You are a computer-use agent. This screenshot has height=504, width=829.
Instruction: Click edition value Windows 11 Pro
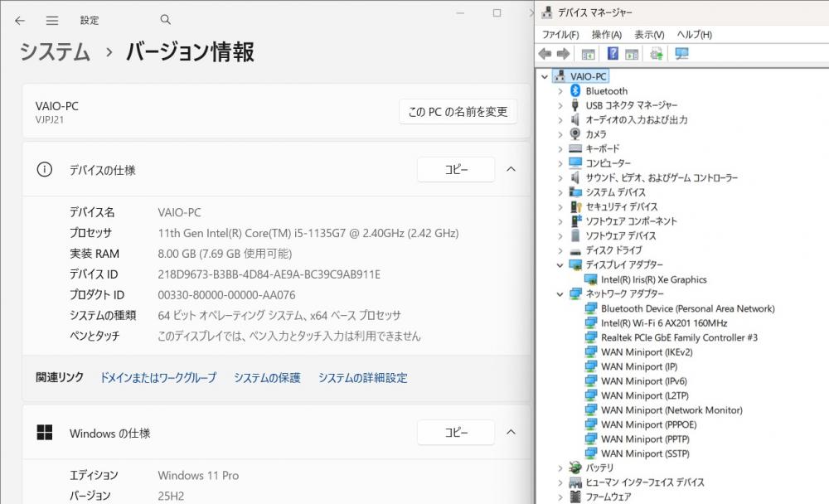[x=198, y=475]
